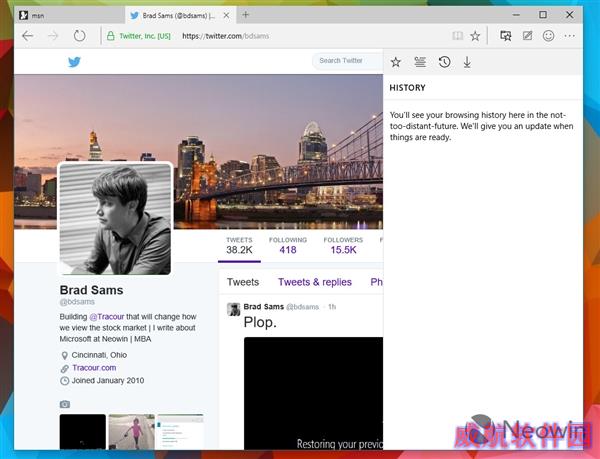Show Favorites star in Hub panel

(396, 62)
